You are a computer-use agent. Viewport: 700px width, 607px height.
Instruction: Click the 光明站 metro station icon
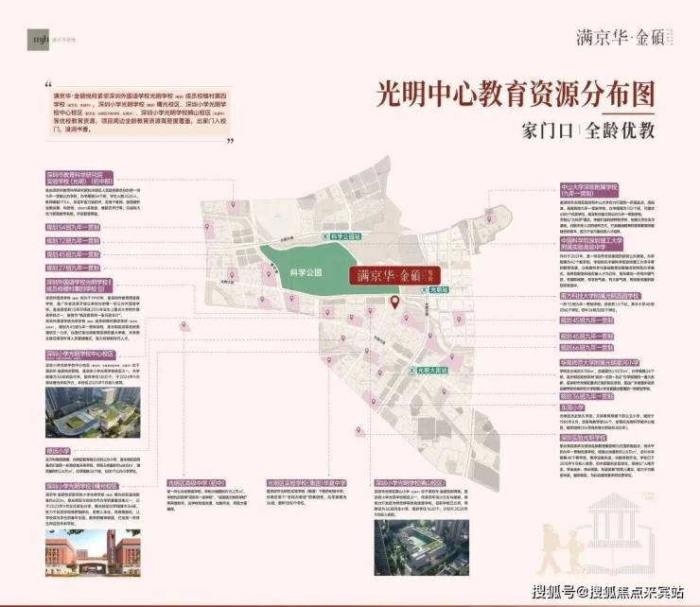425,290
